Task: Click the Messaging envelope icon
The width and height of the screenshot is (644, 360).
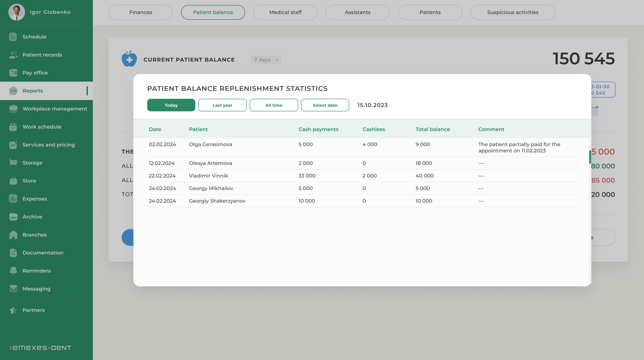Action: 13,289
